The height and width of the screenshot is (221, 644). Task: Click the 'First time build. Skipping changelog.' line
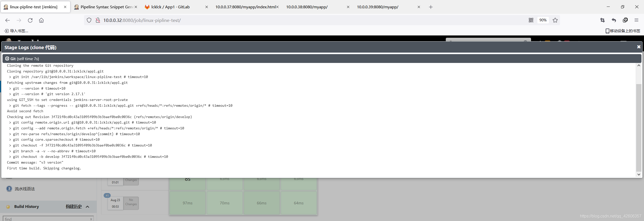click(x=44, y=168)
